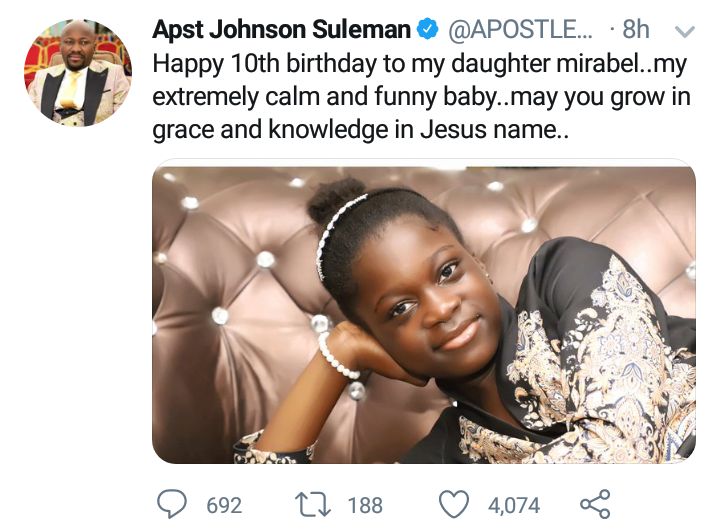Screen dimensions: 720x526
Task: View the 692 replies count
Action: [x=224, y=505]
